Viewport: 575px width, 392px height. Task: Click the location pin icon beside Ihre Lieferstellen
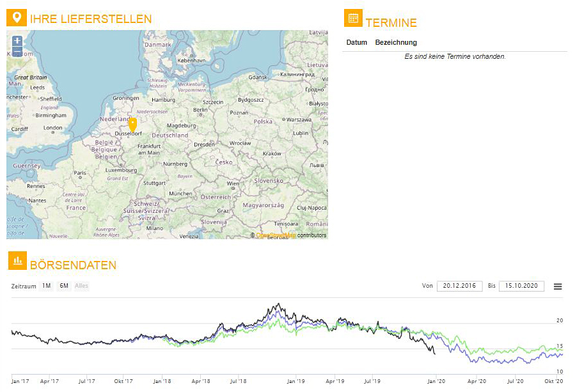(x=17, y=18)
